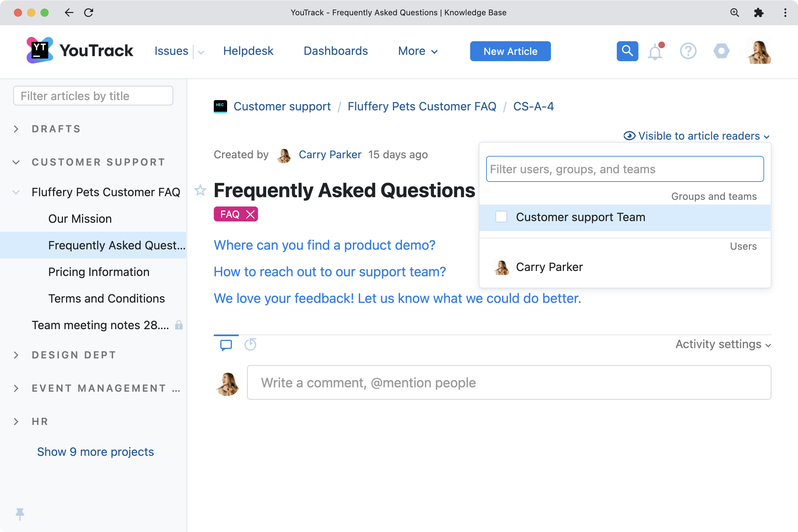This screenshot has width=798, height=532.
Task: Open the help question mark icon
Action: click(x=688, y=51)
